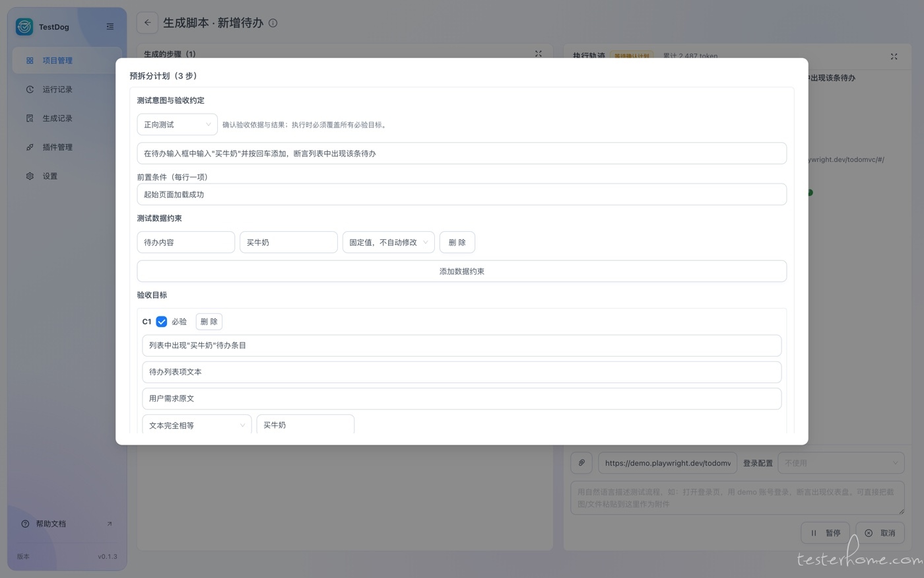Screen dimensions: 924x578
Task: Open 设置 in the sidebar
Action: [x=67, y=176]
